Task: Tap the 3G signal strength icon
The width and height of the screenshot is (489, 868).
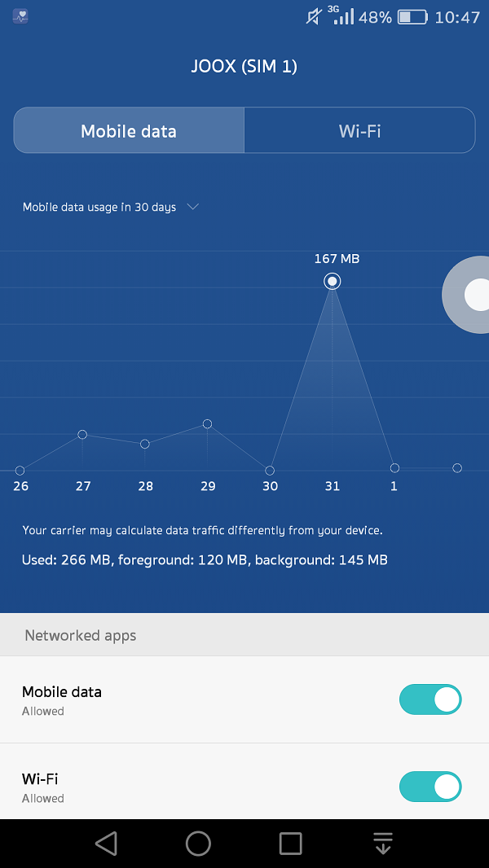Action: (341, 15)
